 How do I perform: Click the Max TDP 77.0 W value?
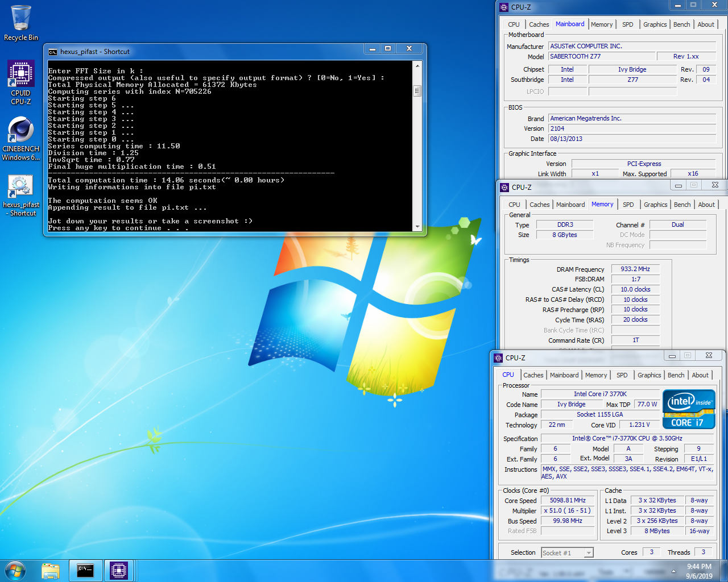[647, 404]
